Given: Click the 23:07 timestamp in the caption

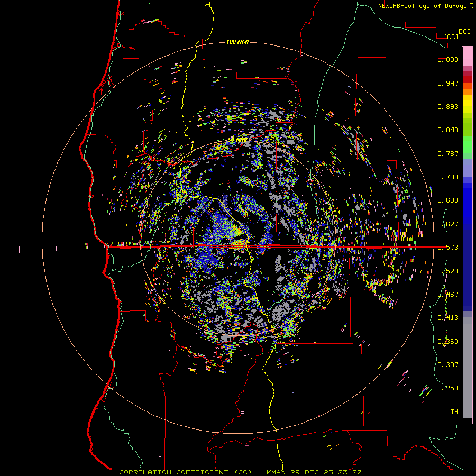Looking at the screenshot, I should tap(349, 472).
